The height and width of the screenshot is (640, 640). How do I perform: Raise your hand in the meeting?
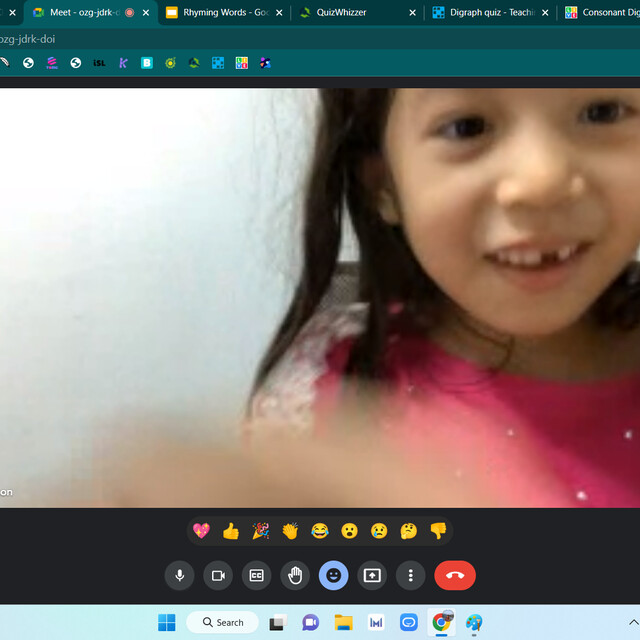295,575
